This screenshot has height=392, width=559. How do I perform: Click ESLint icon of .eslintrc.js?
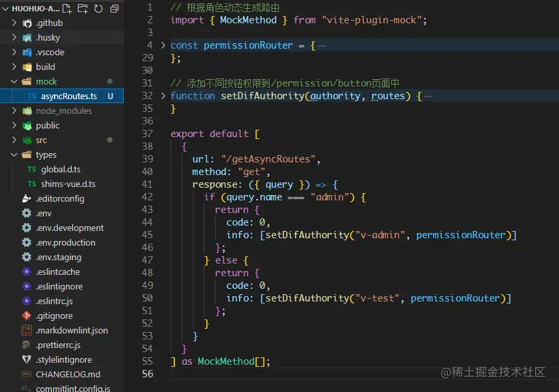click(x=27, y=301)
